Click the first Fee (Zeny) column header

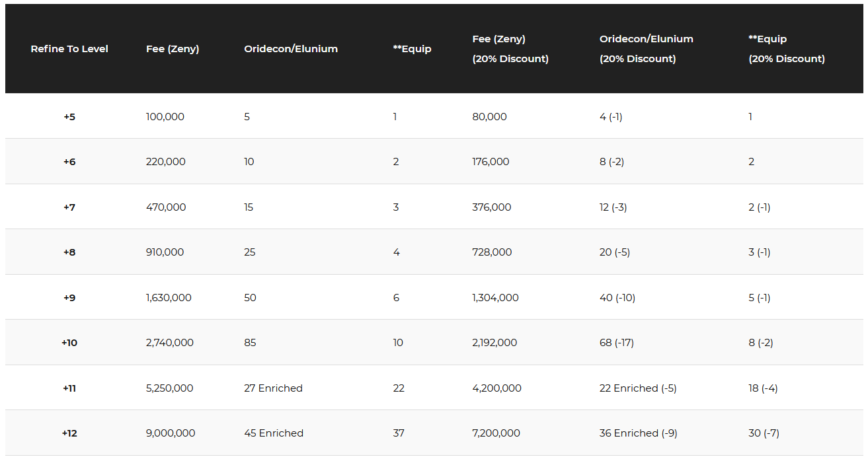[x=173, y=49]
